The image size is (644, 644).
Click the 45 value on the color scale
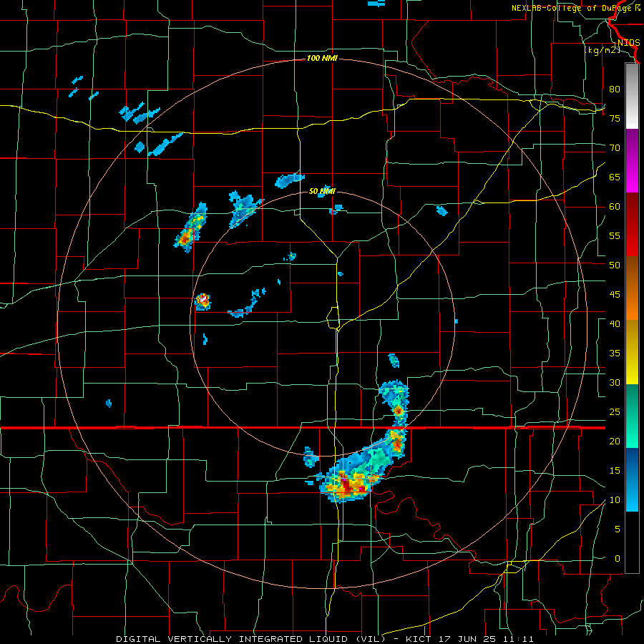(x=615, y=295)
